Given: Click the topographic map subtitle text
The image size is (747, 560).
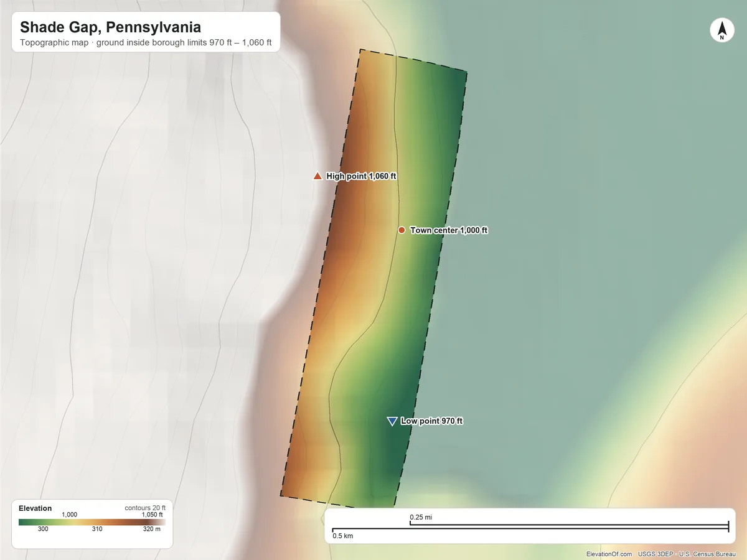Looking at the screenshot, I should [x=146, y=44].
